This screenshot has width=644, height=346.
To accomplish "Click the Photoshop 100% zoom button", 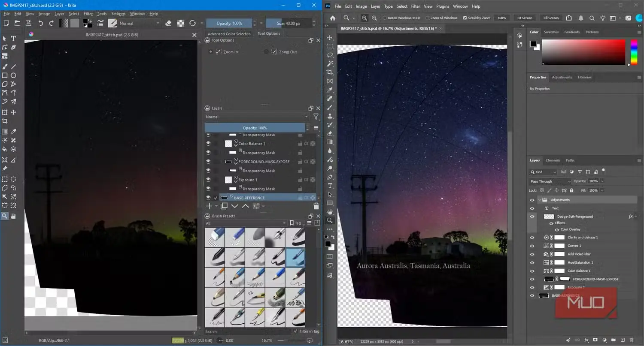I will tap(501, 18).
